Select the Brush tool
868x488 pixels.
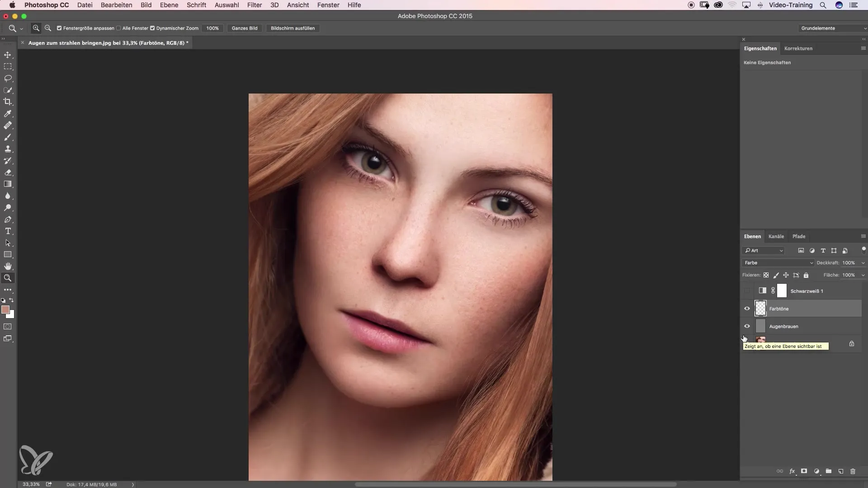pyautogui.click(x=8, y=137)
